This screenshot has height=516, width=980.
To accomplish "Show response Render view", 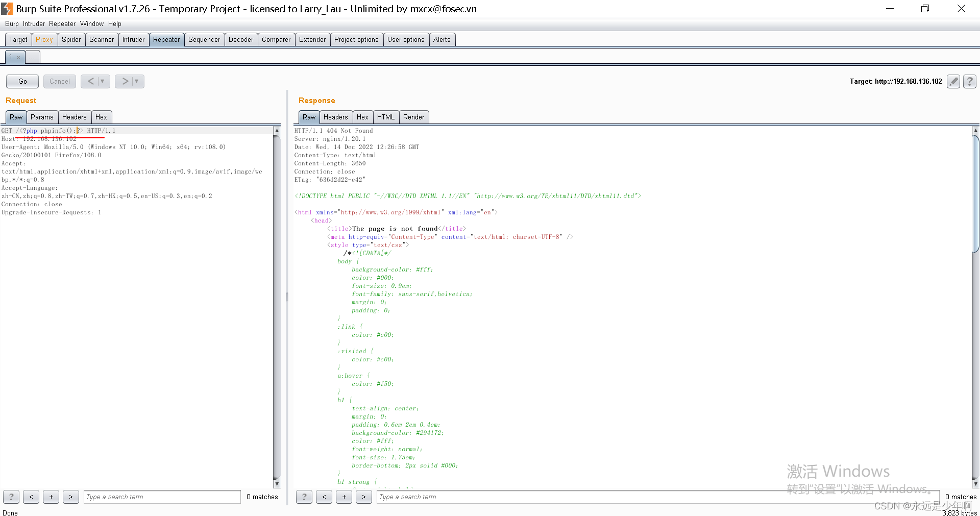I will [x=414, y=117].
